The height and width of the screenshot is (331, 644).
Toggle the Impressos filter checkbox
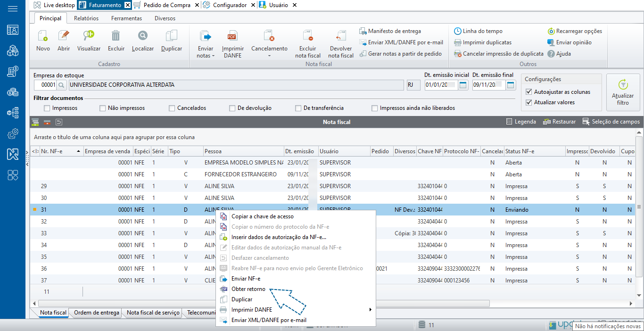pos(47,108)
